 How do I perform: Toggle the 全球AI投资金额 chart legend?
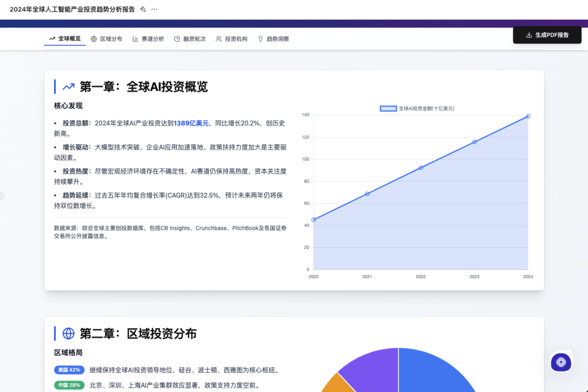(x=417, y=108)
